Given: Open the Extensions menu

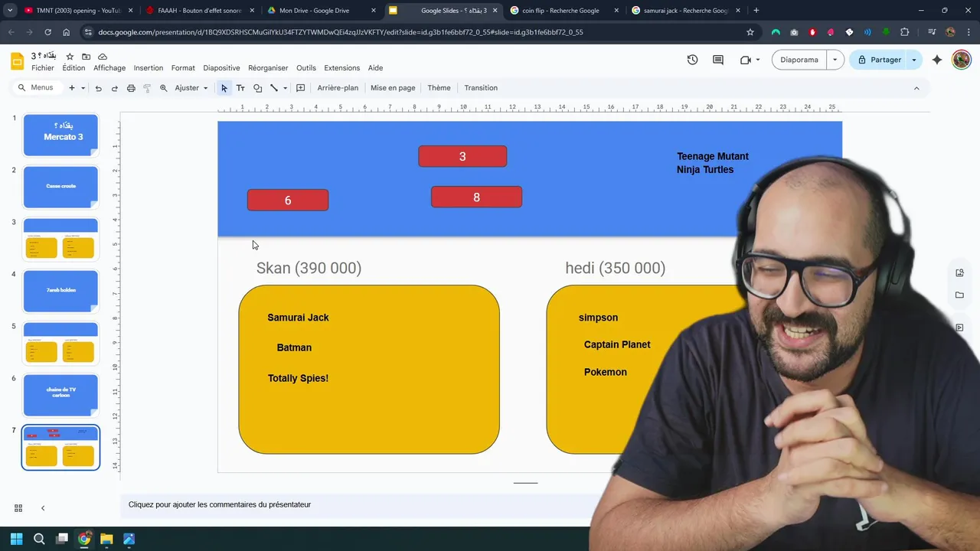Looking at the screenshot, I should tap(341, 68).
